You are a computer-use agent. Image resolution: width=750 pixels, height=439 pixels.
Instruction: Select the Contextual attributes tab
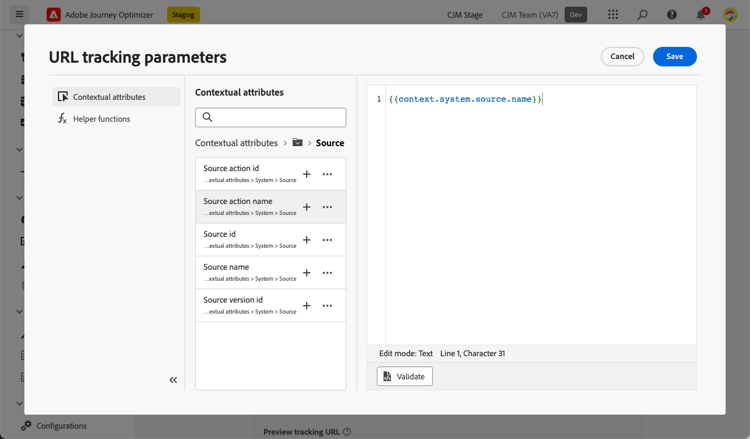[109, 97]
